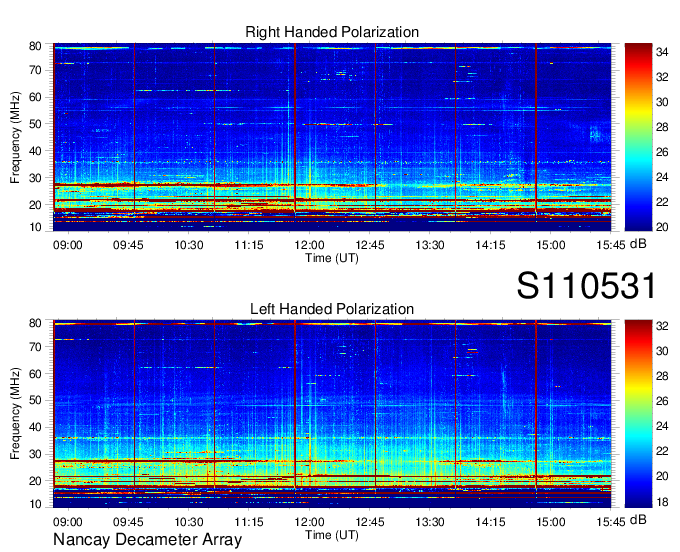
Task: Choose 70 MHz tick on Left Handed plot
Action: (x=35, y=347)
